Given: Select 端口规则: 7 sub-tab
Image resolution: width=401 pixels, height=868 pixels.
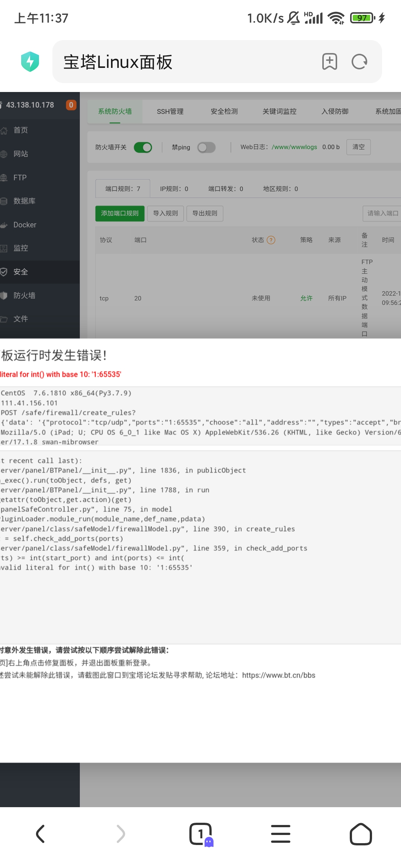Looking at the screenshot, I should pos(123,189).
